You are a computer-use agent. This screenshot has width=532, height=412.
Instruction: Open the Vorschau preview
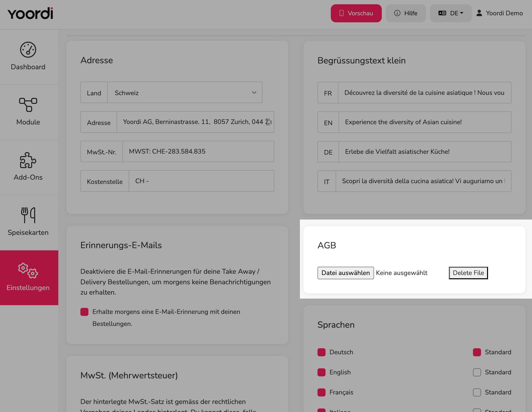356,13
